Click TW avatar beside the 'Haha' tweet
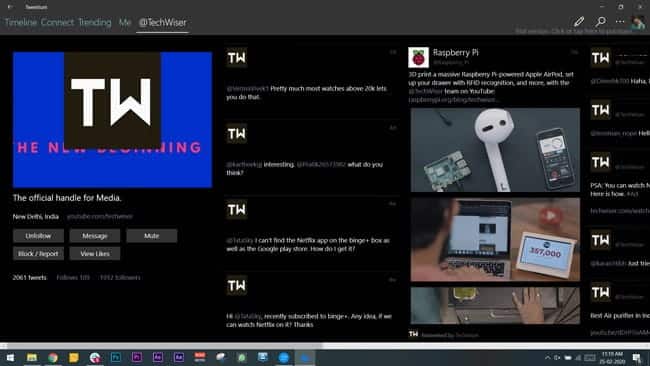Image resolution: width=650 pixels, height=366 pixels. coord(601,58)
